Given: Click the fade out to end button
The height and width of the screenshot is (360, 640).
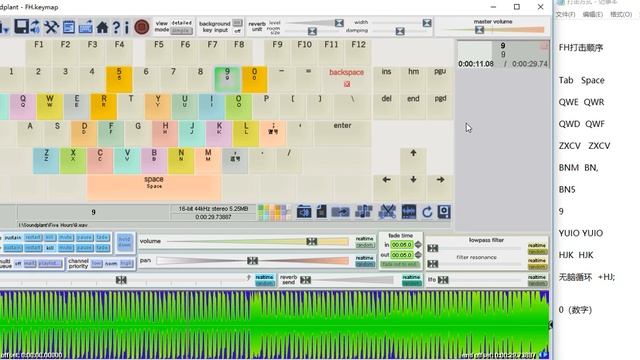Looking at the screenshot, I should tap(400, 264).
